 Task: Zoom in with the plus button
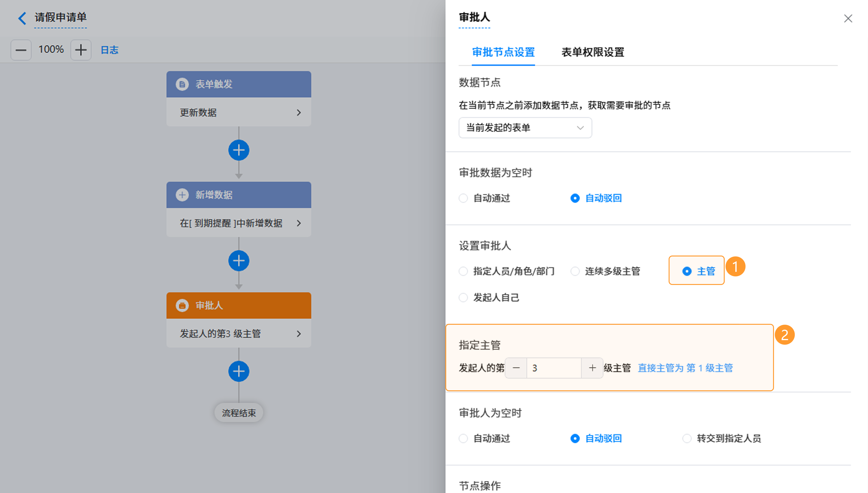click(x=80, y=50)
